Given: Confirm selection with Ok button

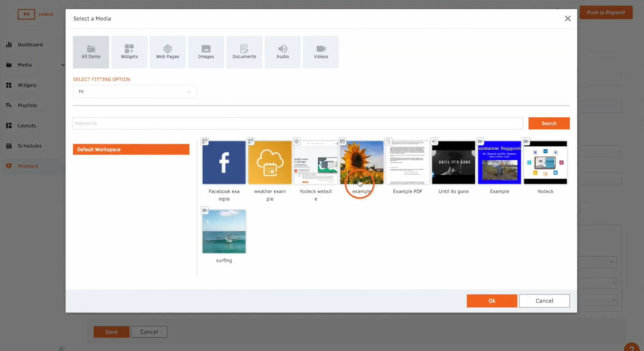Looking at the screenshot, I should click(x=491, y=301).
